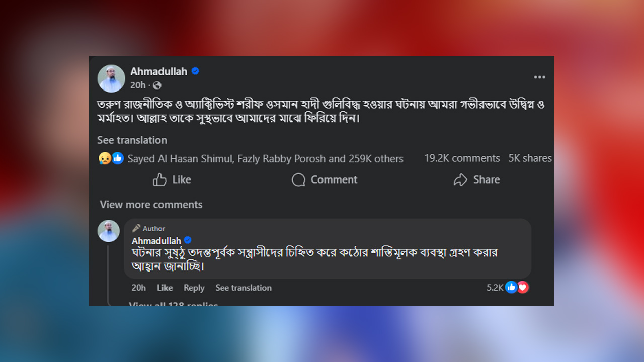Viewport: 644px width, 362px height.
Task: Open the 19.2K comments count
Action: coord(462,158)
